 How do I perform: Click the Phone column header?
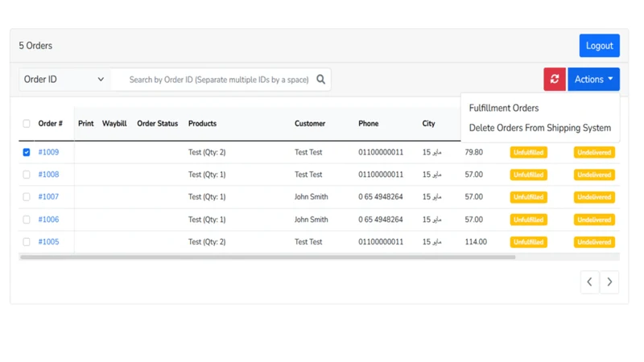point(369,124)
